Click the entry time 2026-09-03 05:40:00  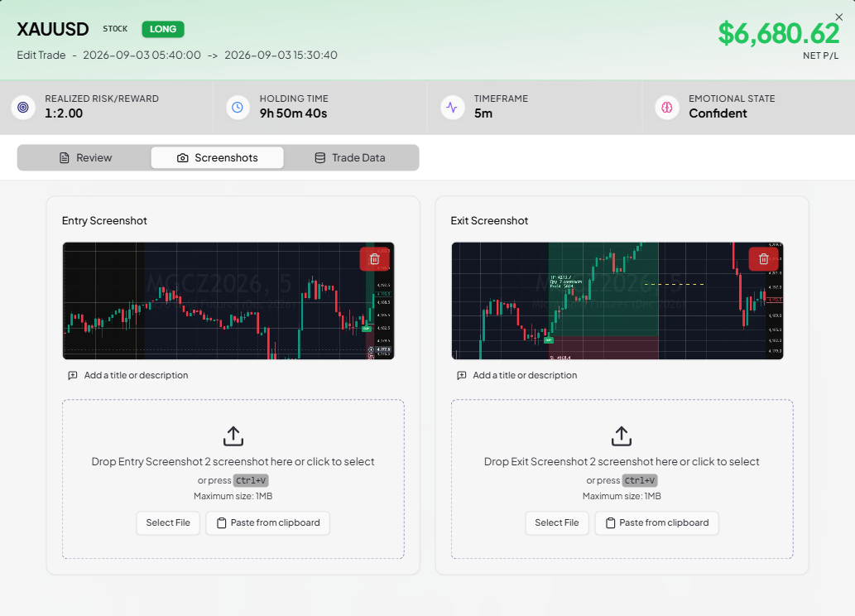coord(142,55)
